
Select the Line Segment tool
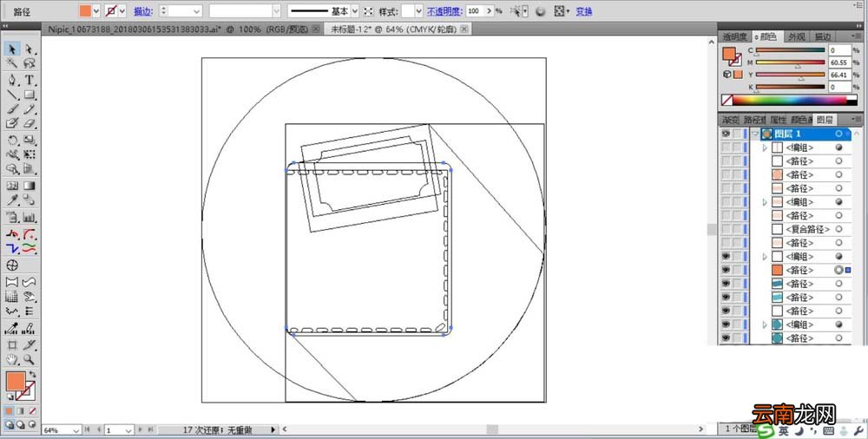coord(12,95)
